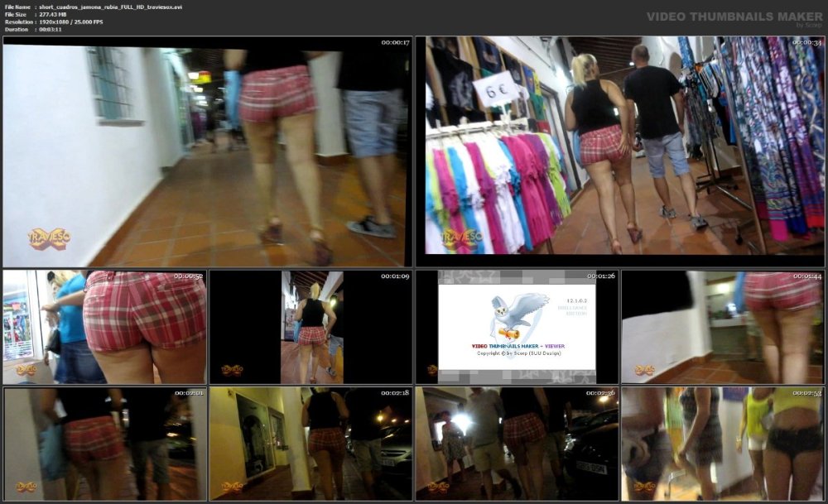
Task: Click the 'File Size' label in the header
Action: pyautogui.click(x=15, y=15)
